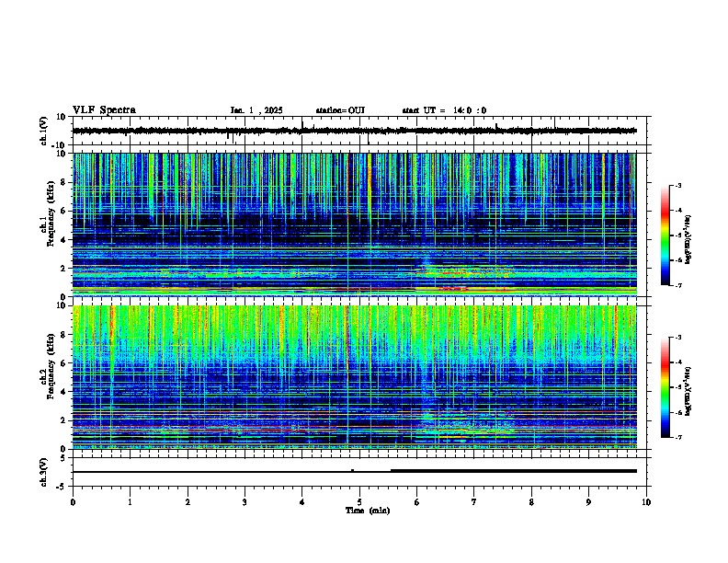This screenshot has width=728, height=563.
Task: Click the 'Time (min)' x-axis label
Action: [368, 511]
